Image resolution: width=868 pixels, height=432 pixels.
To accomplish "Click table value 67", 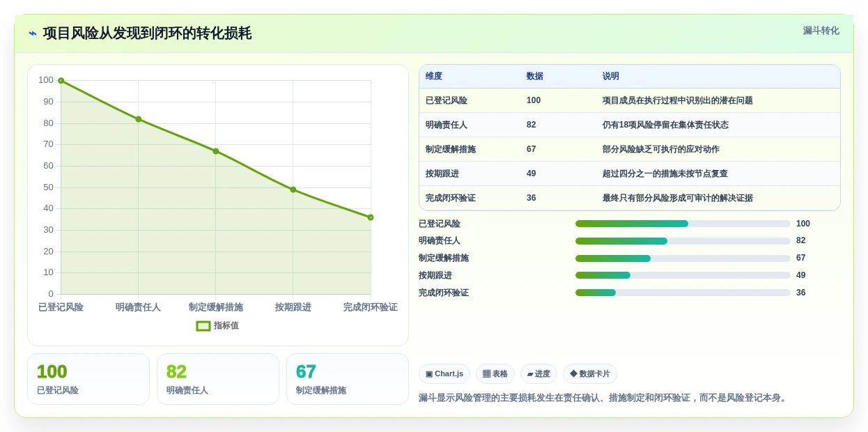I will 532,150.
